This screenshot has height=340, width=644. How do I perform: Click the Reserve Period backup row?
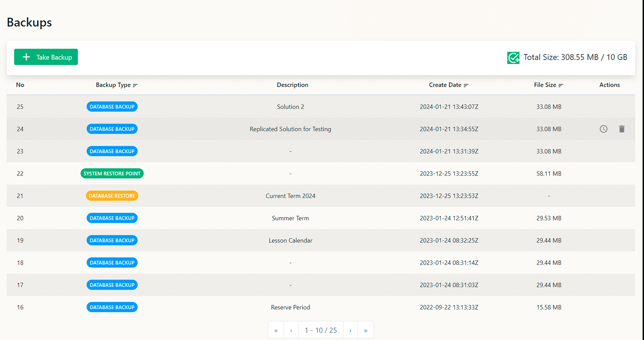coord(290,307)
